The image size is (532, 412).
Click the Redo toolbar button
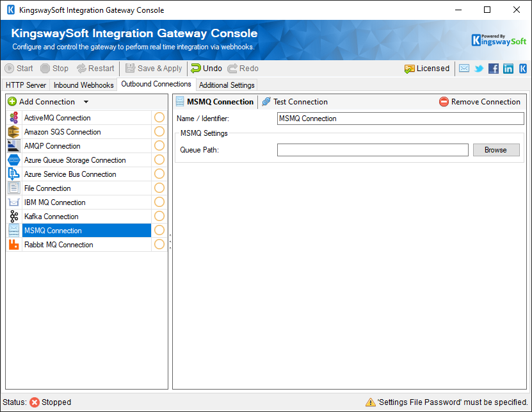click(x=243, y=69)
